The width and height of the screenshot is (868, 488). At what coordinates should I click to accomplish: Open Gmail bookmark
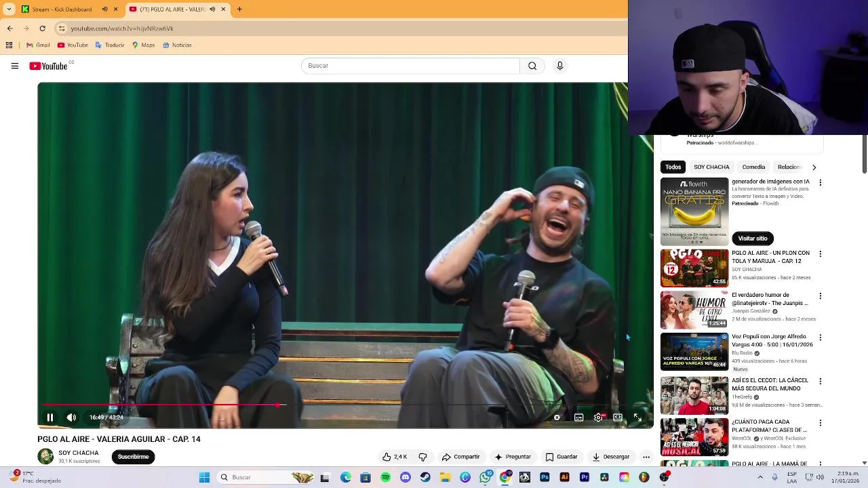click(x=38, y=45)
